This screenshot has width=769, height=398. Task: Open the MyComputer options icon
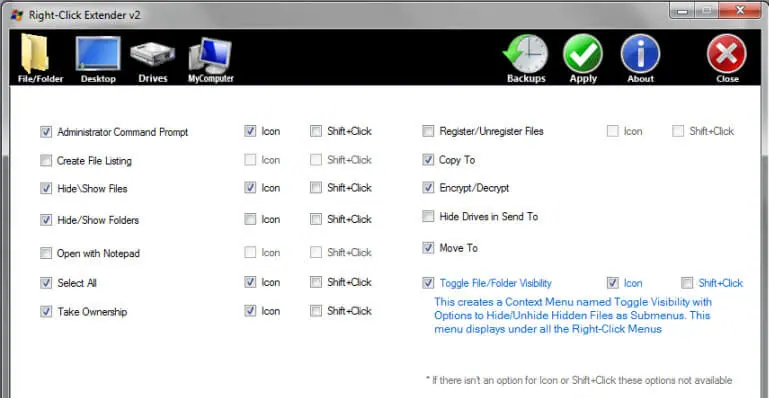[x=210, y=55]
